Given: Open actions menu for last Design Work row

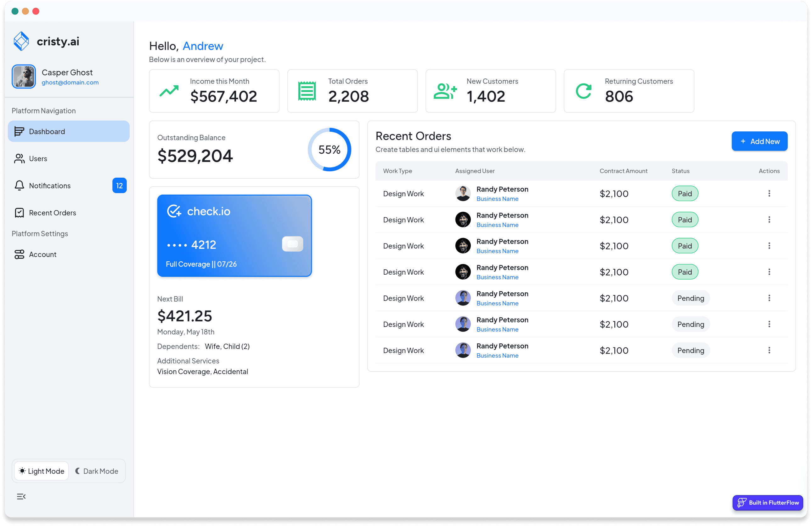Looking at the screenshot, I should click(769, 350).
